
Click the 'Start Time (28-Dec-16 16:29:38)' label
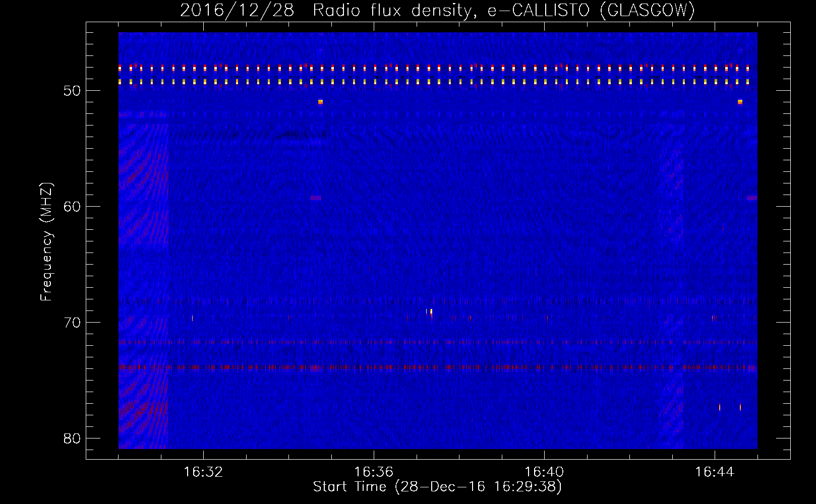point(437,487)
